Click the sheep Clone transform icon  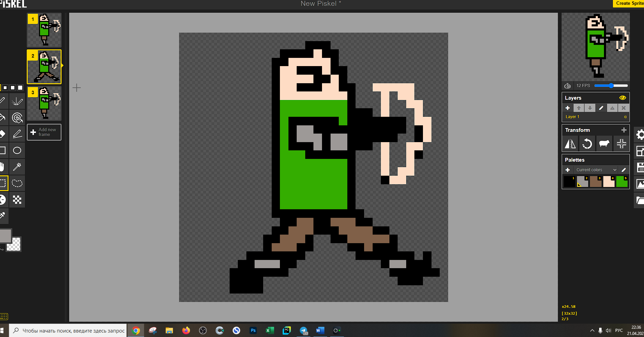(x=604, y=144)
